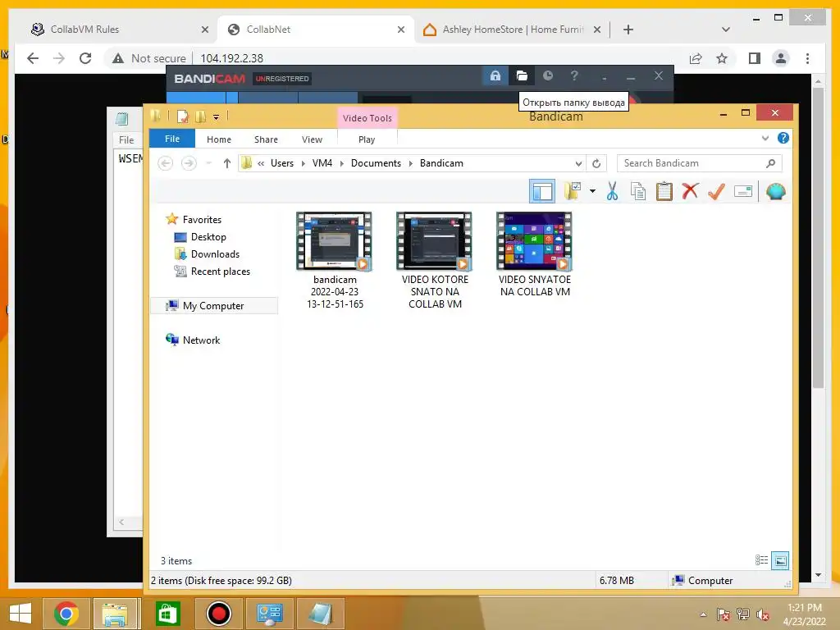Click Explorer Properties icon in quick access toolbar
Image resolution: width=840 pixels, height=630 pixels.
tap(183, 116)
